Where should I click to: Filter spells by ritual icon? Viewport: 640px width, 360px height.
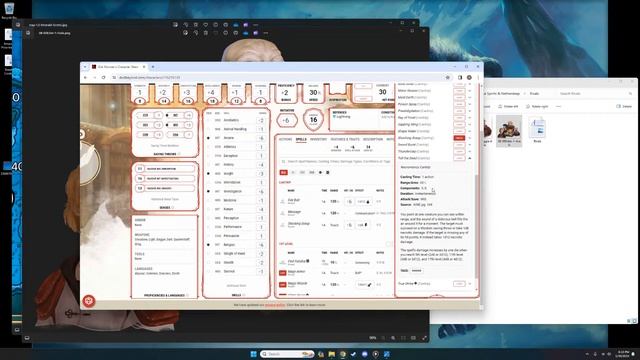[x=327, y=173]
